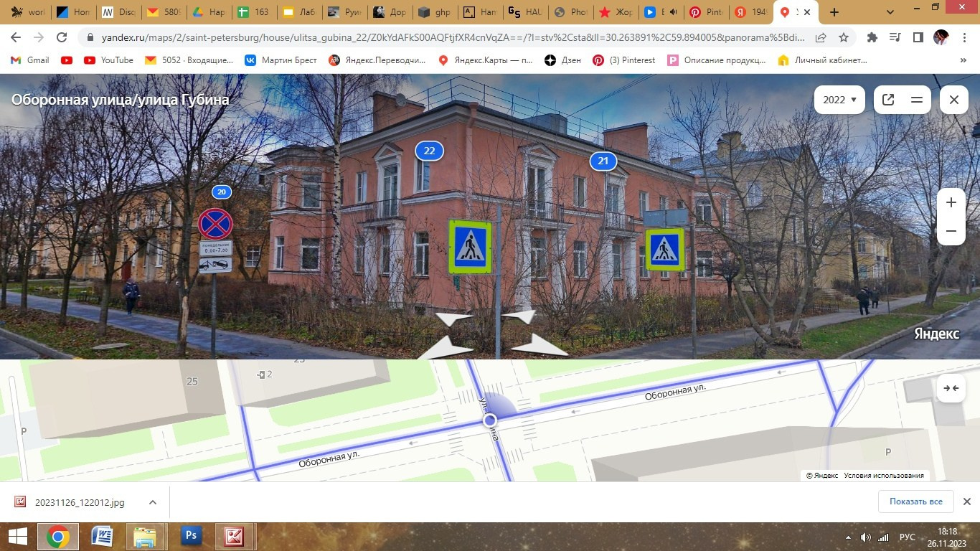This screenshot has height=551, width=980.
Task: Open the Chrome extensions puzzle icon
Action: point(872,37)
